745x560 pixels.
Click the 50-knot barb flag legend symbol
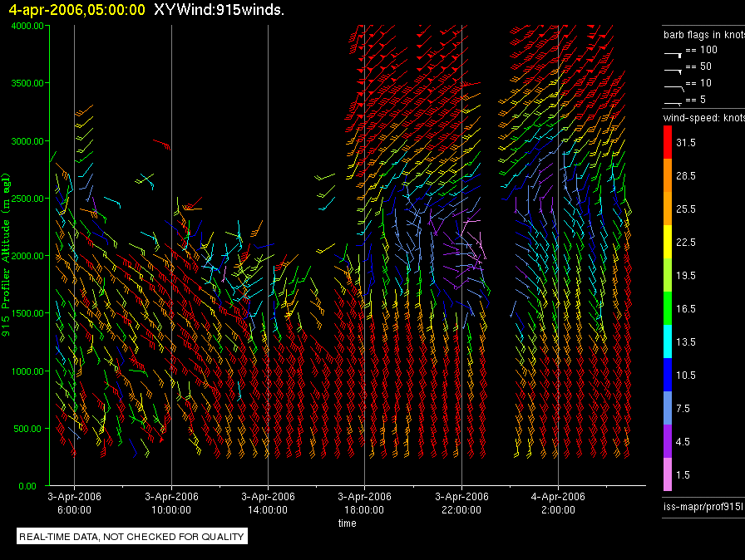click(x=673, y=68)
